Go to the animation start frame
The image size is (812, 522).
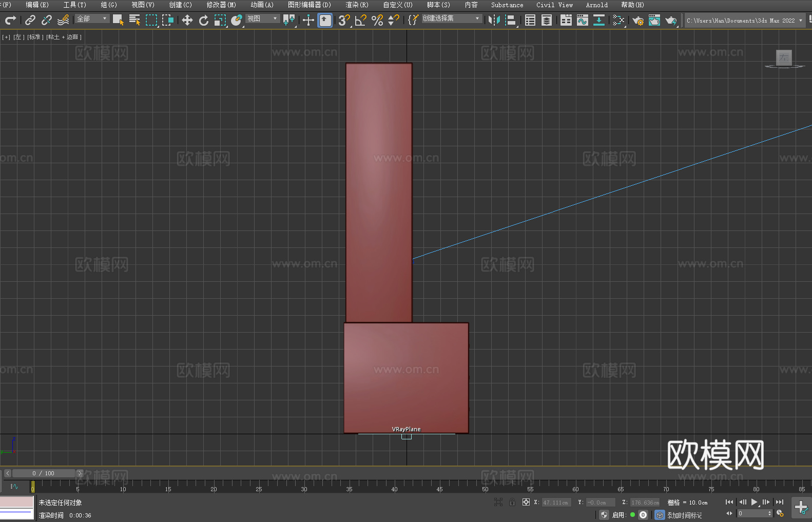[x=729, y=502]
